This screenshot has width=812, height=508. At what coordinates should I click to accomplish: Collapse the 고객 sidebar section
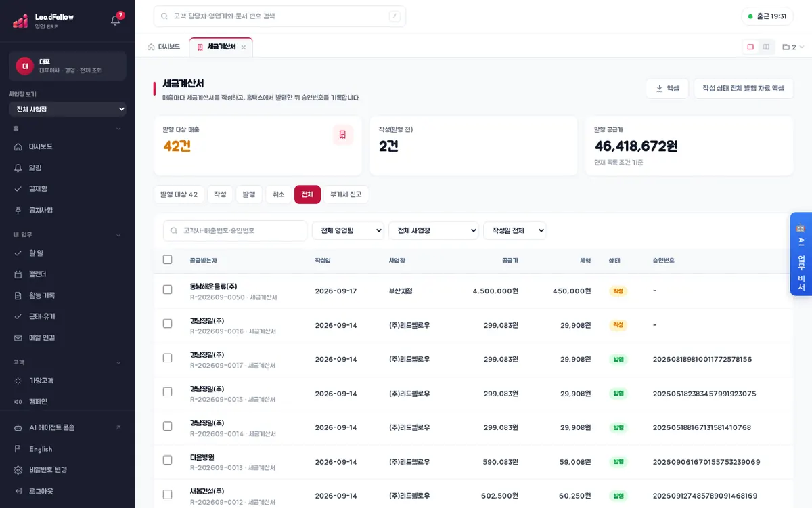[x=68, y=362]
